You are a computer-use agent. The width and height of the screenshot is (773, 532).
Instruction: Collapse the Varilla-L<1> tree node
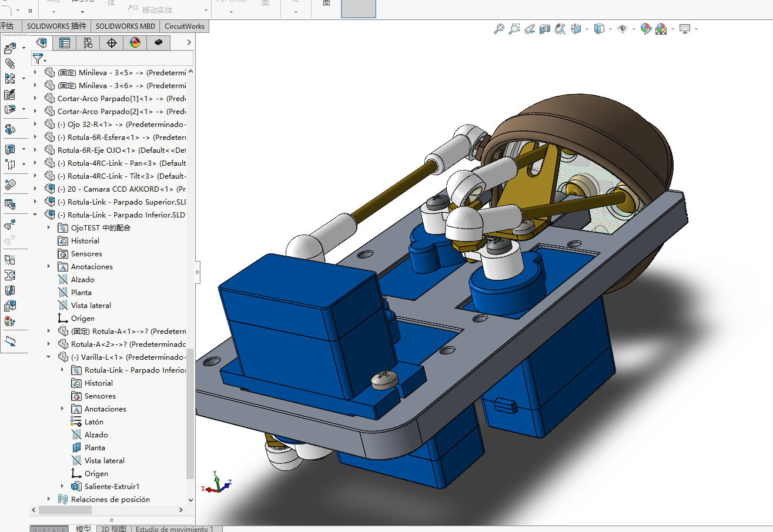pyautogui.click(x=49, y=357)
